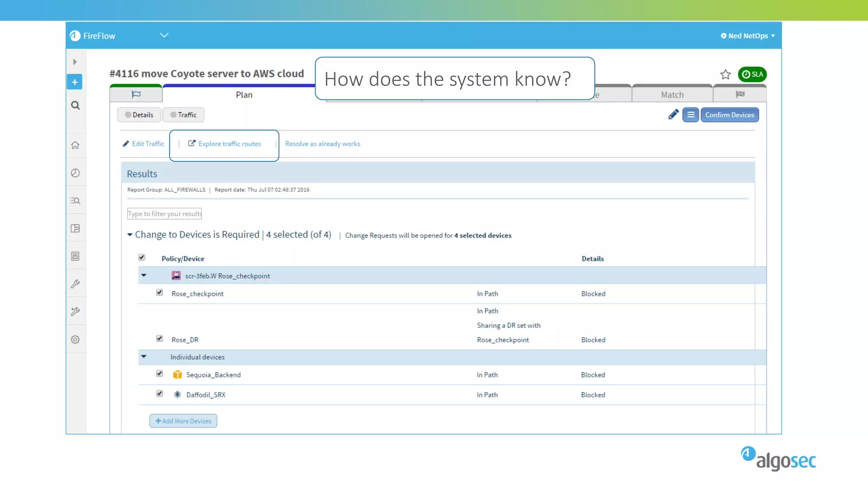Select the Match tab
The image size is (868, 488).
pos(672,95)
